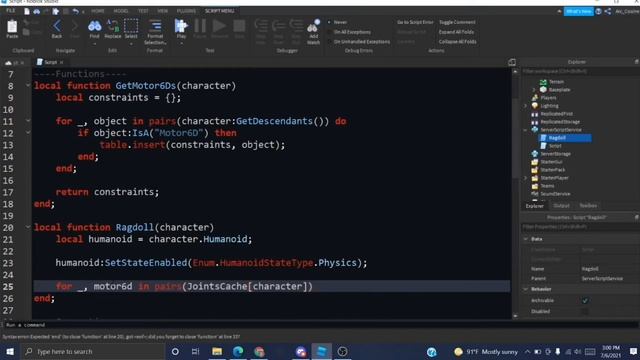640x360 pixels.
Task: Click the help icon next to What's New
Action: [598, 11]
